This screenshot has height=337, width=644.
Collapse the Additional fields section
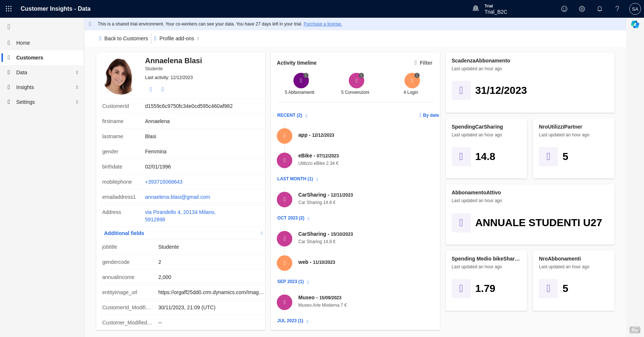point(262,233)
